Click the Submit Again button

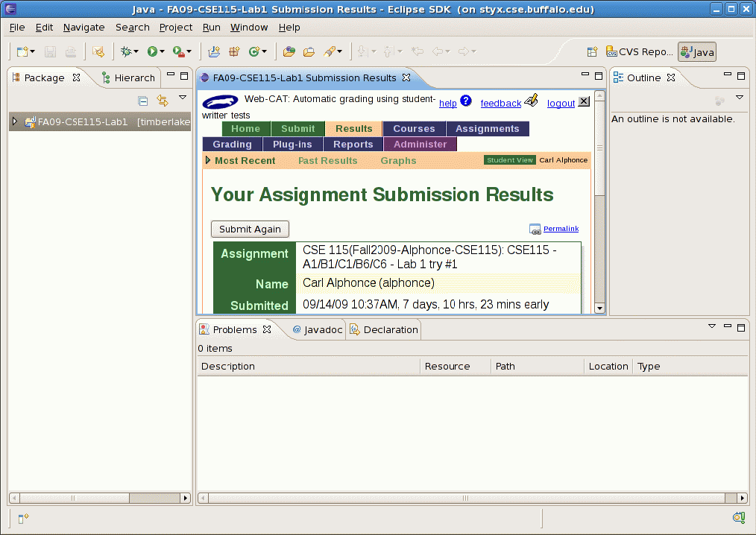pyautogui.click(x=250, y=229)
